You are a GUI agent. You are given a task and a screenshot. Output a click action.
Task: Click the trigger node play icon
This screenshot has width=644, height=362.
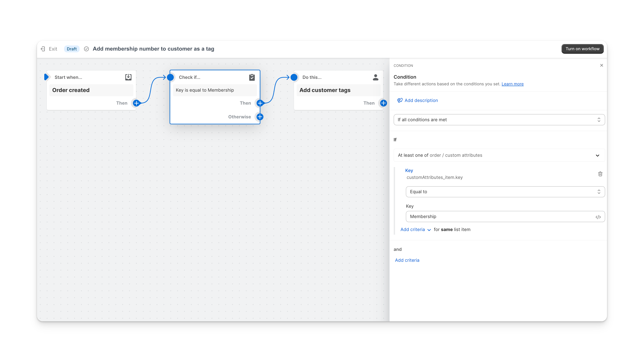[x=46, y=77]
